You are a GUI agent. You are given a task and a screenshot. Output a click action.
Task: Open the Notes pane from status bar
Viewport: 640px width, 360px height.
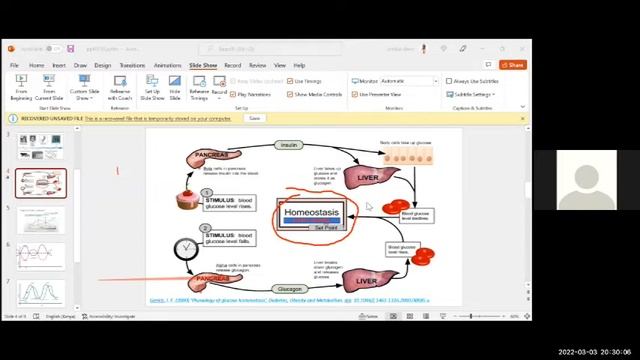[x=368, y=316]
